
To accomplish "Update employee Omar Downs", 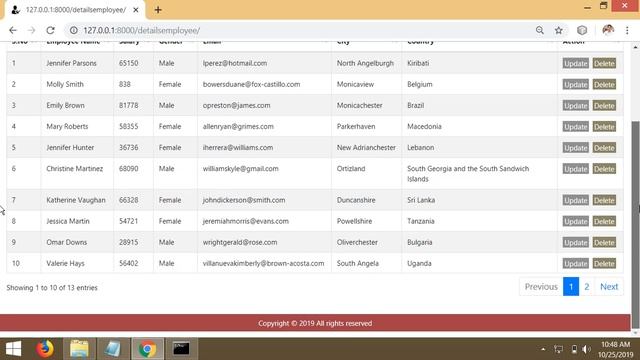I will [576, 242].
